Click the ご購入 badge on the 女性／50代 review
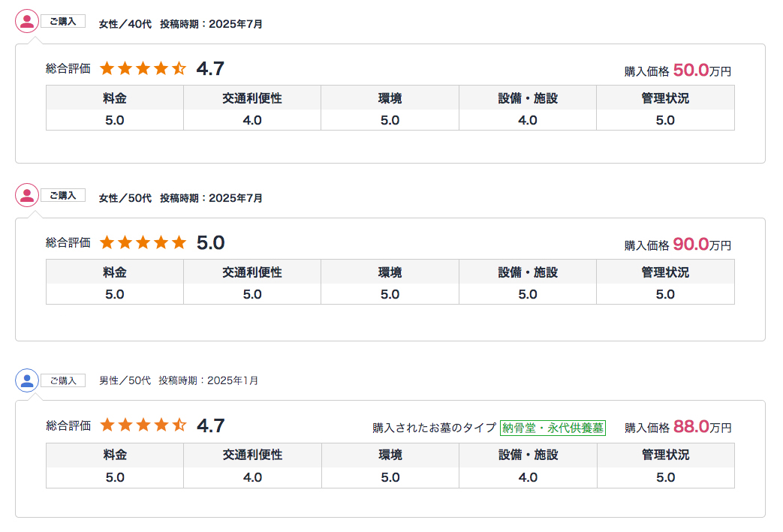Viewport: 783px width, 532px height. (63, 195)
